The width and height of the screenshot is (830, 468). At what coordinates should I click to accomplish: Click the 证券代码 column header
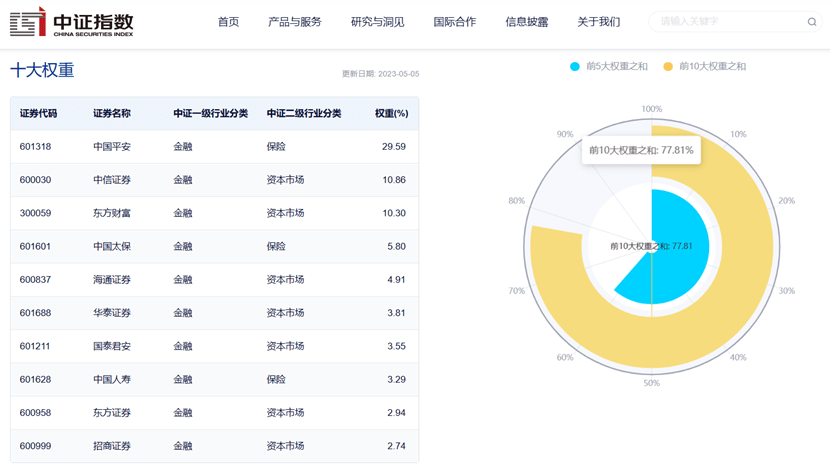coord(38,113)
